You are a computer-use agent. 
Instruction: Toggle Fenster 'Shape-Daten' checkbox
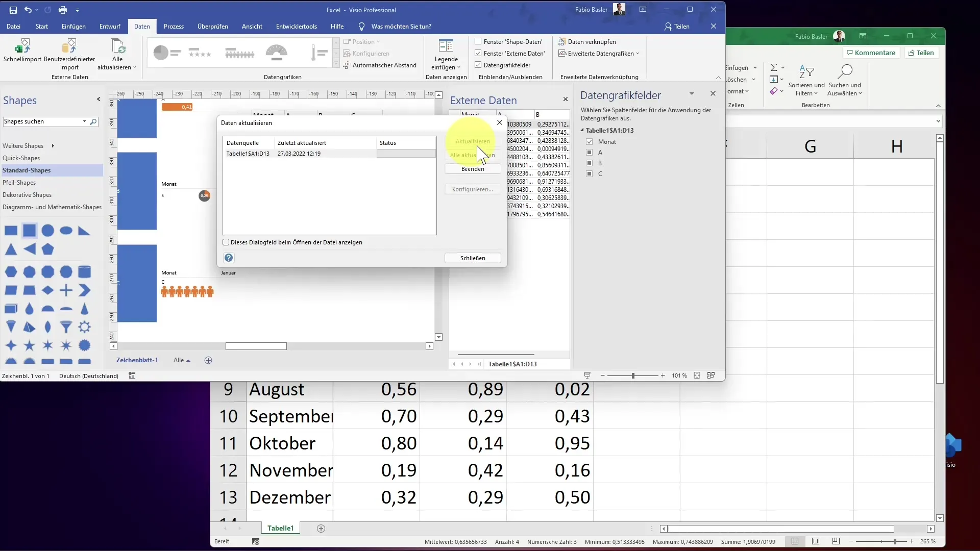(x=478, y=42)
